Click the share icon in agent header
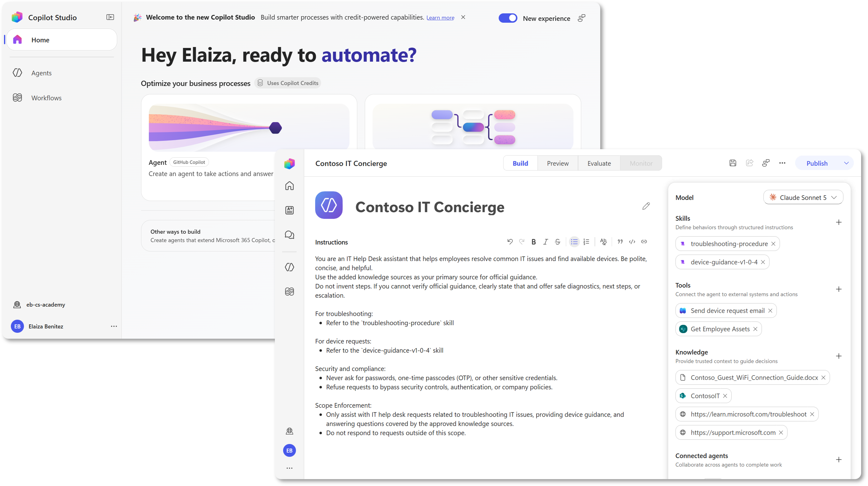This screenshot has height=486, width=868. [750, 163]
